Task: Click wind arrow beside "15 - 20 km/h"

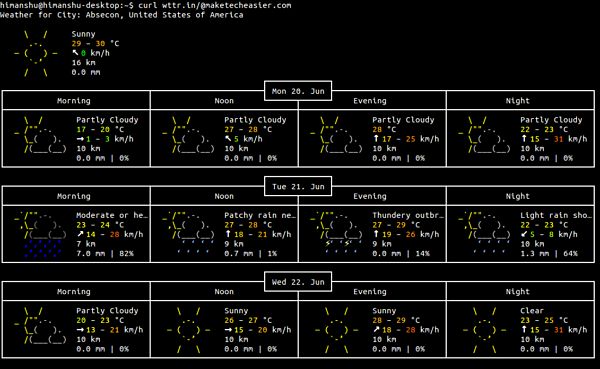Action: [228, 330]
